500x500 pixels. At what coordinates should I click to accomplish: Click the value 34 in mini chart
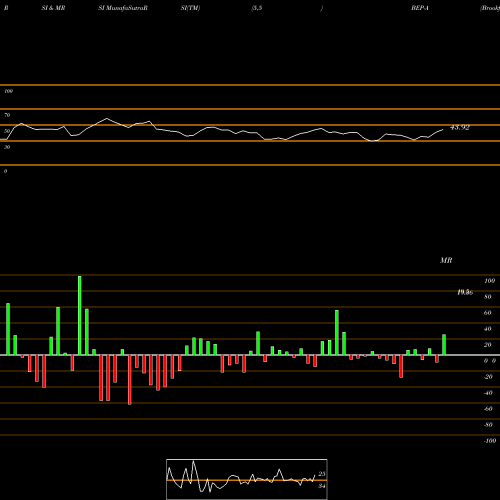pyautogui.click(x=322, y=486)
